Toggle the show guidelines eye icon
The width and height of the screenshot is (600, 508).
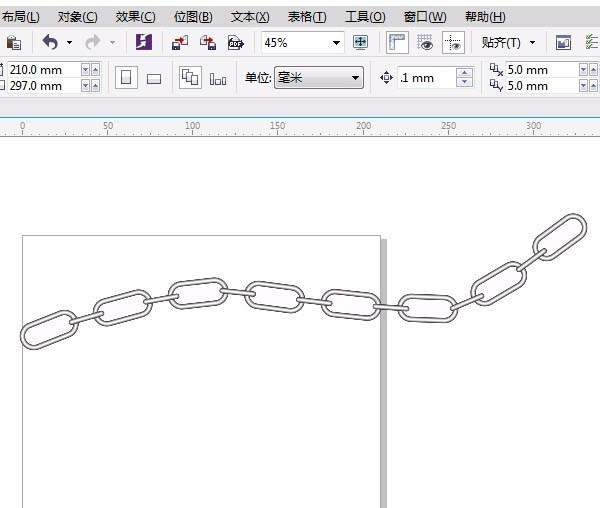coord(453,42)
